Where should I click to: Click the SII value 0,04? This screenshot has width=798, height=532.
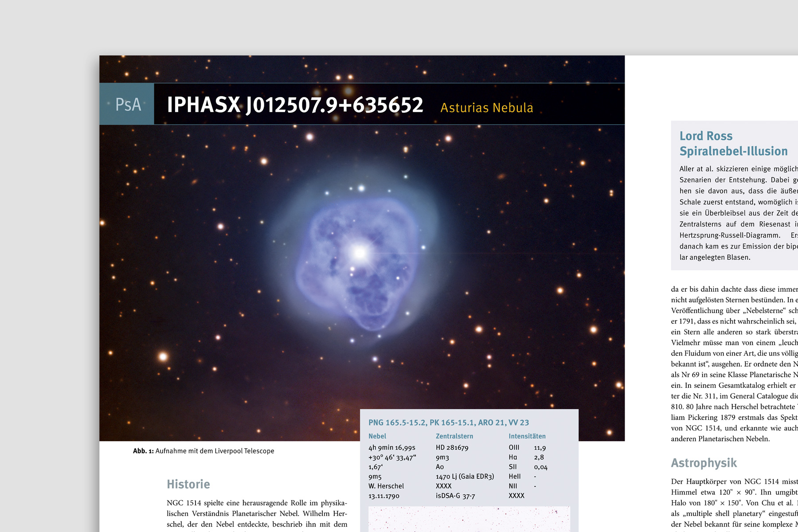tap(540, 467)
